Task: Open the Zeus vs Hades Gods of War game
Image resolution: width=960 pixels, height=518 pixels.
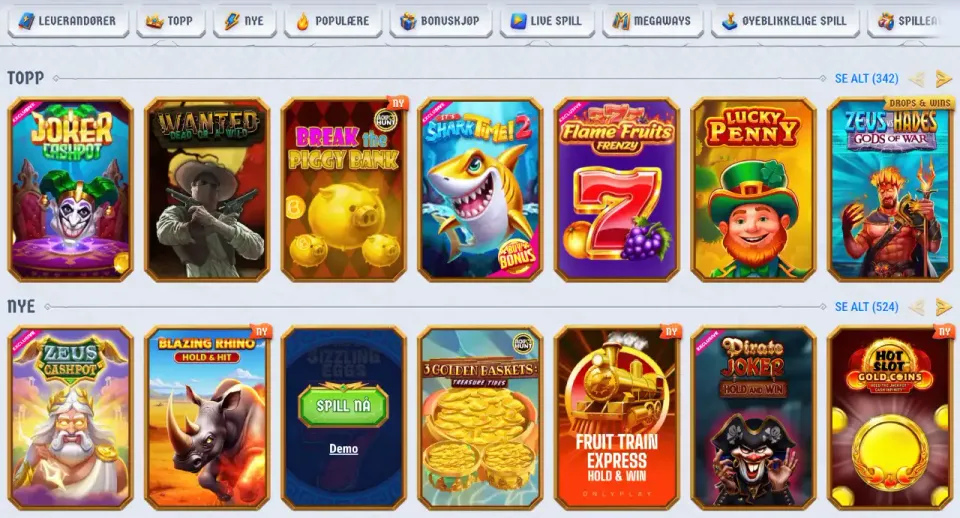Action: 890,189
